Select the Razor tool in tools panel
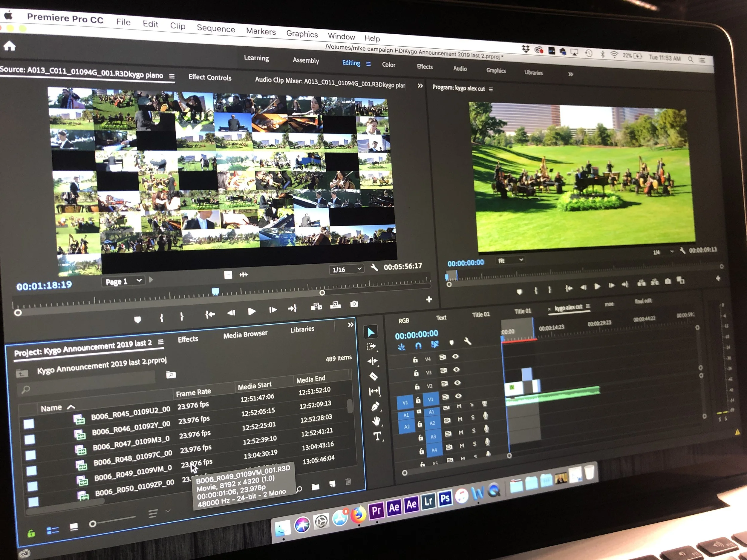The height and width of the screenshot is (560, 747). [373, 376]
